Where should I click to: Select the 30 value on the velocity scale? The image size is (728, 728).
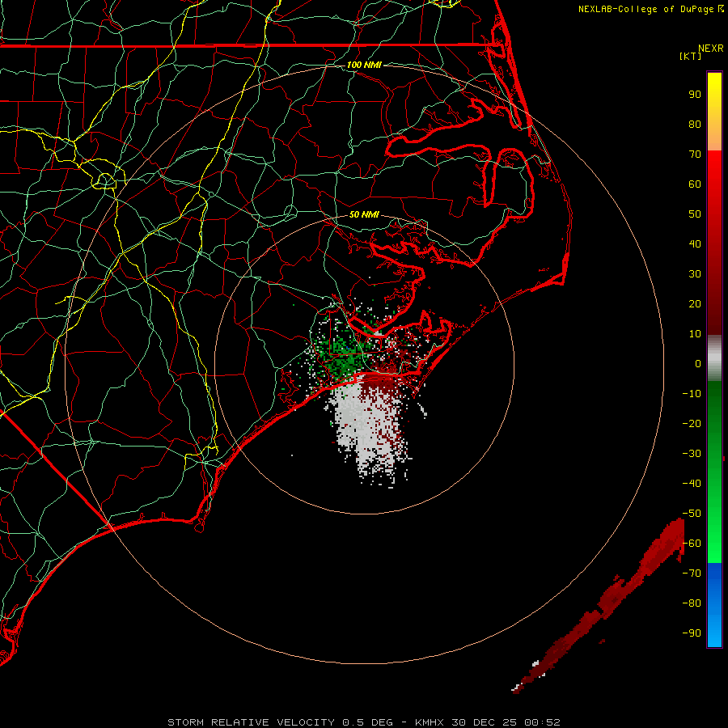695,274
